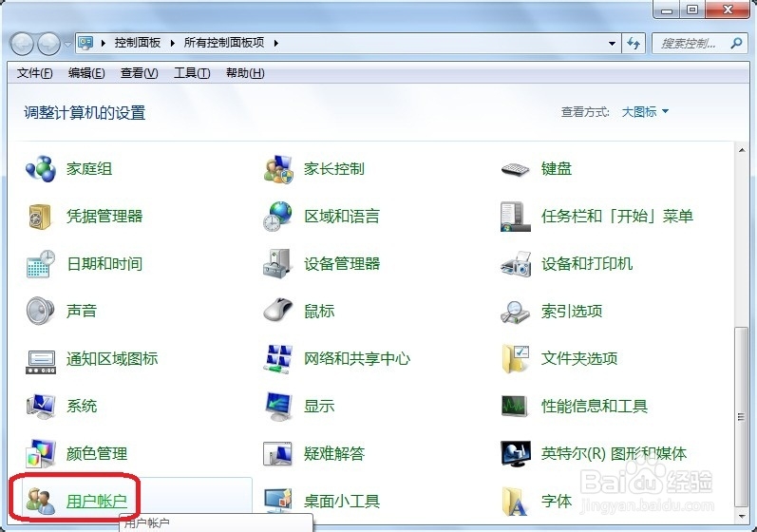Open the 家庭组 HomeGroup icon
This screenshot has height=532, width=757.
pyautogui.click(x=41, y=168)
